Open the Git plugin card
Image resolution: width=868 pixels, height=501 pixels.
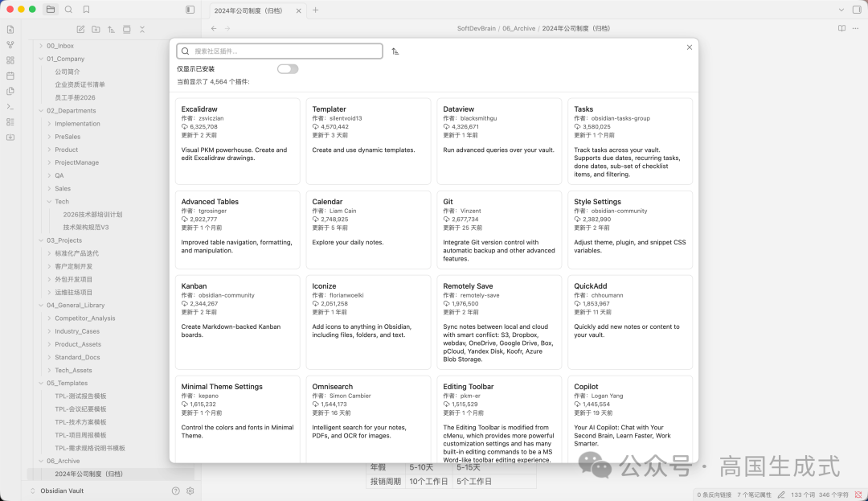pos(499,230)
